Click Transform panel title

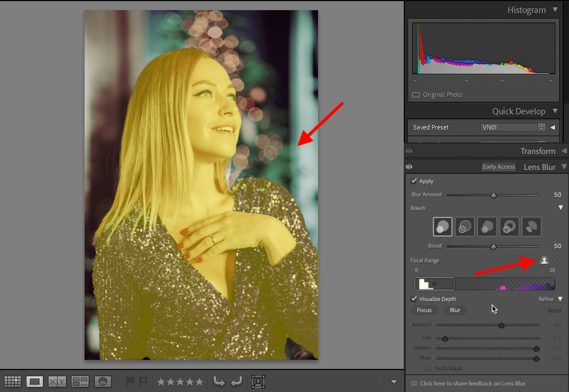pyautogui.click(x=538, y=151)
